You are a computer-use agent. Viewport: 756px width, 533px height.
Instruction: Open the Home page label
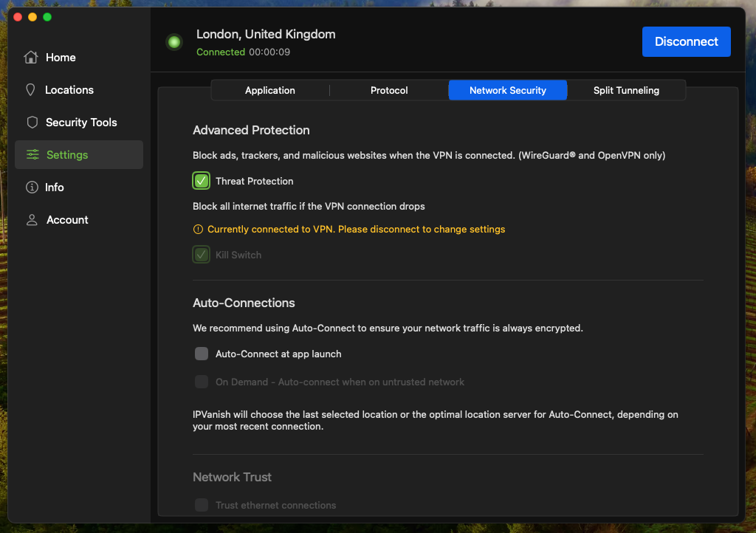pyautogui.click(x=61, y=58)
